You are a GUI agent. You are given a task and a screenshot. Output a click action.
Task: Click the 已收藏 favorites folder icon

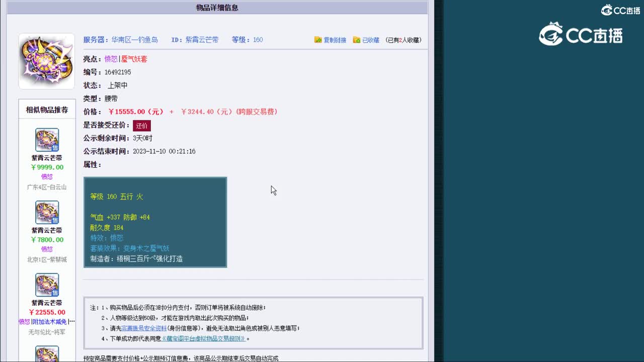(x=357, y=40)
